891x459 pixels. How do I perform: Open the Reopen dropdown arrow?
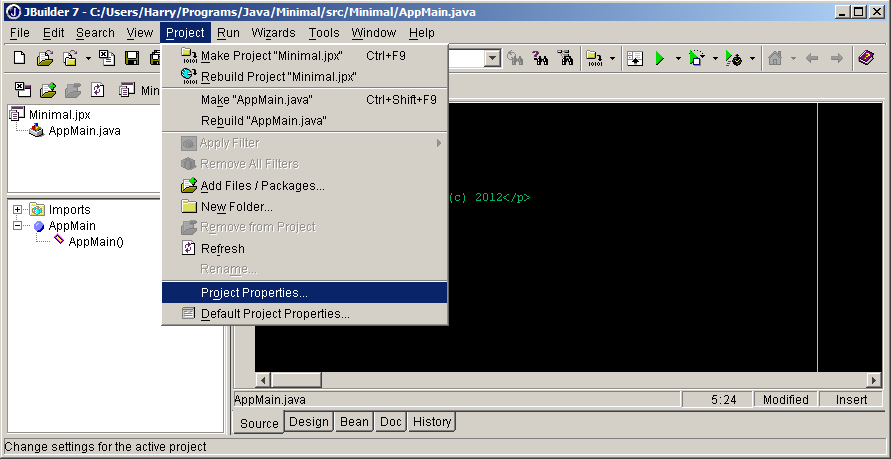point(88,58)
